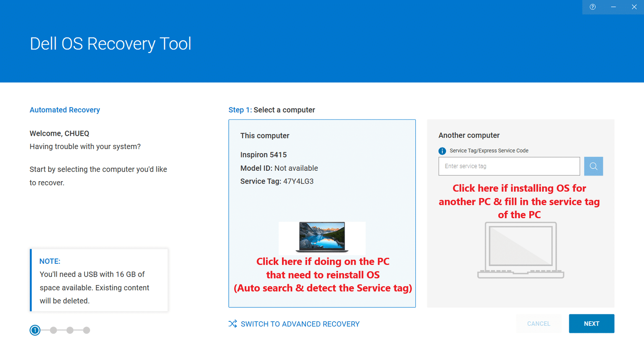The width and height of the screenshot is (644, 362).
Task: Select the 'Another computer' card heading
Action: (469, 135)
